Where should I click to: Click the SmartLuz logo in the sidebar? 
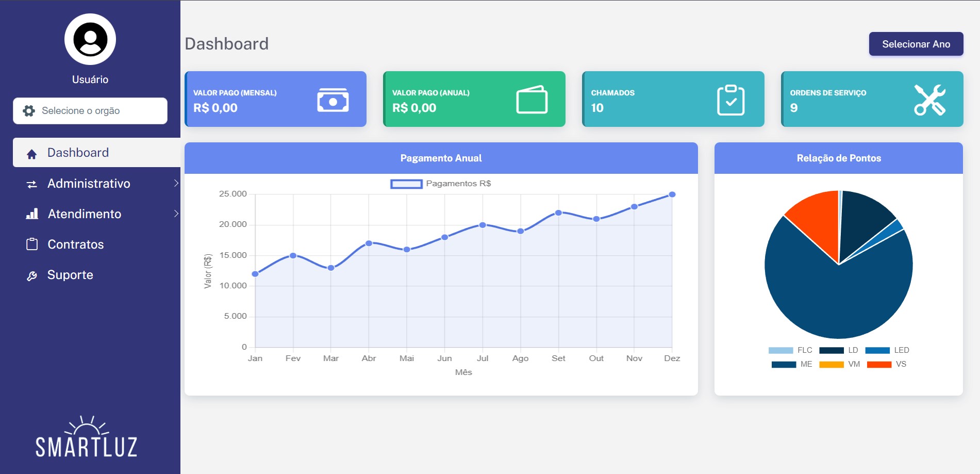click(x=87, y=437)
